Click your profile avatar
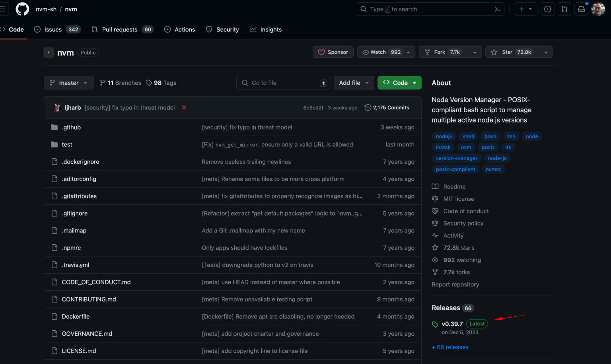 click(598, 9)
